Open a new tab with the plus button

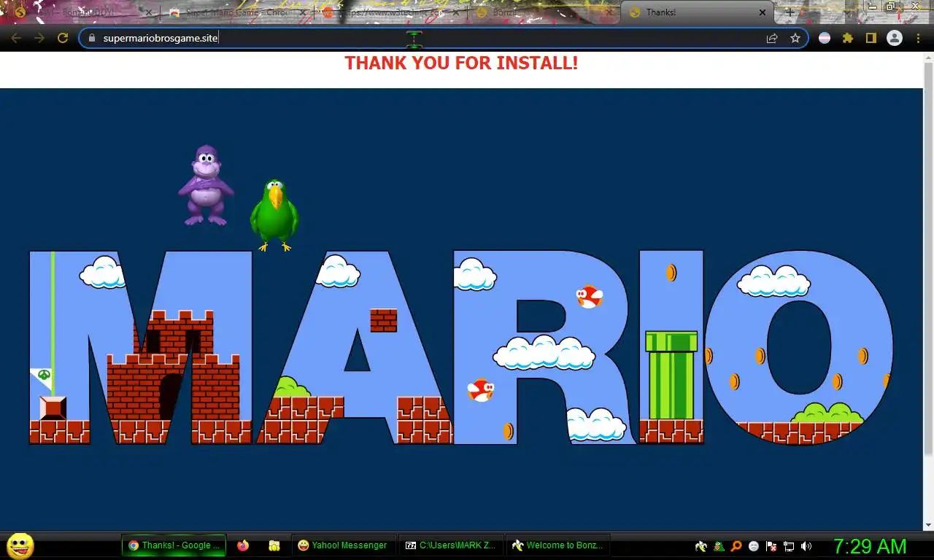click(x=790, y=12)
